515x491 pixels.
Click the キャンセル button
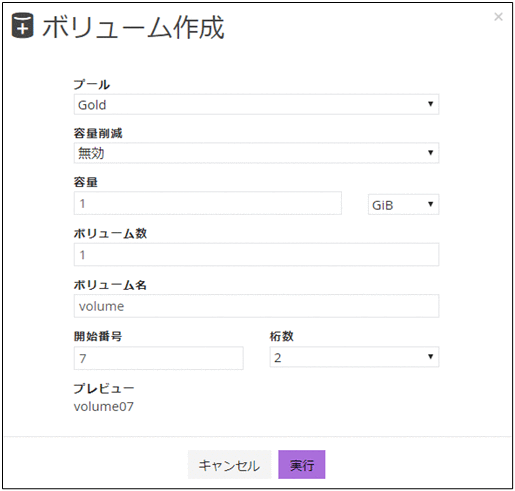(229, 465)
